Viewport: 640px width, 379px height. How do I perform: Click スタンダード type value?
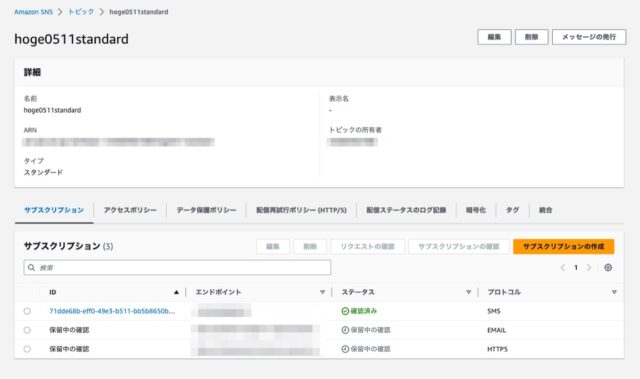click(x=43, y=173)
